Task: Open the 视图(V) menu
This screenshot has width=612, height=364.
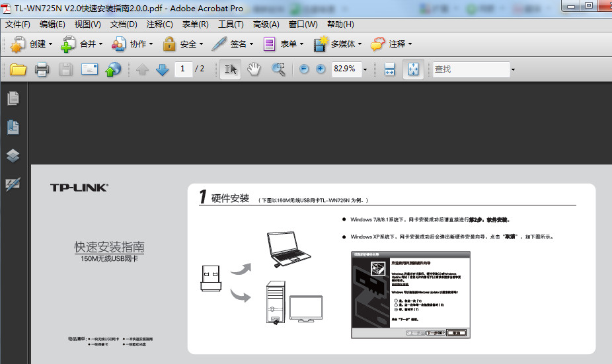Action: click(87, 24)
